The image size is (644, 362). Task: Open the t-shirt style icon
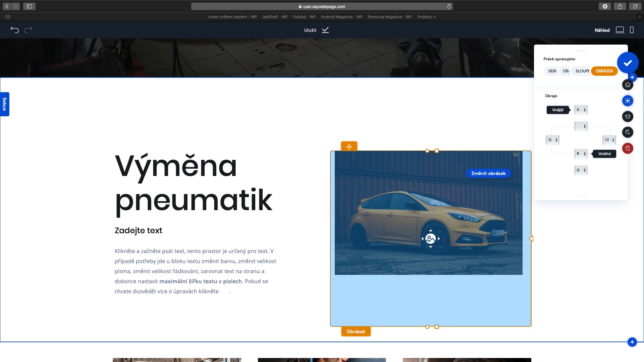[x=628, y=116]
